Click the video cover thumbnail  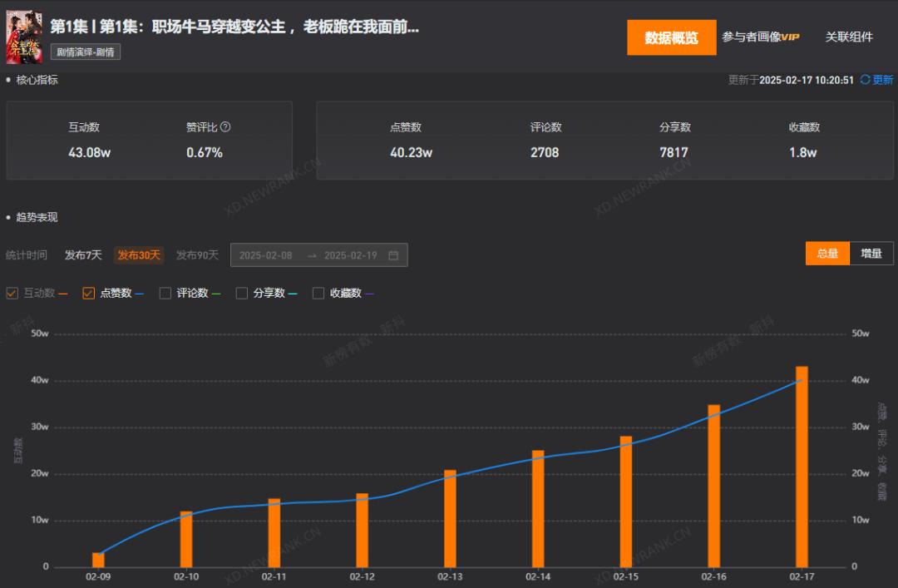coord(24,37)
